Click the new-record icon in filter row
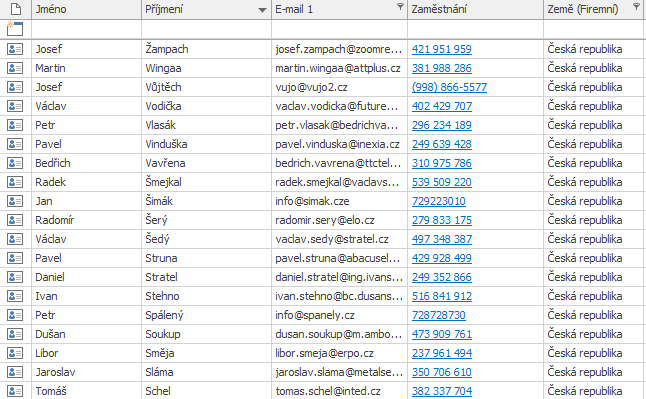This screenshot has height=399, width=646. [x=15, y=29]
